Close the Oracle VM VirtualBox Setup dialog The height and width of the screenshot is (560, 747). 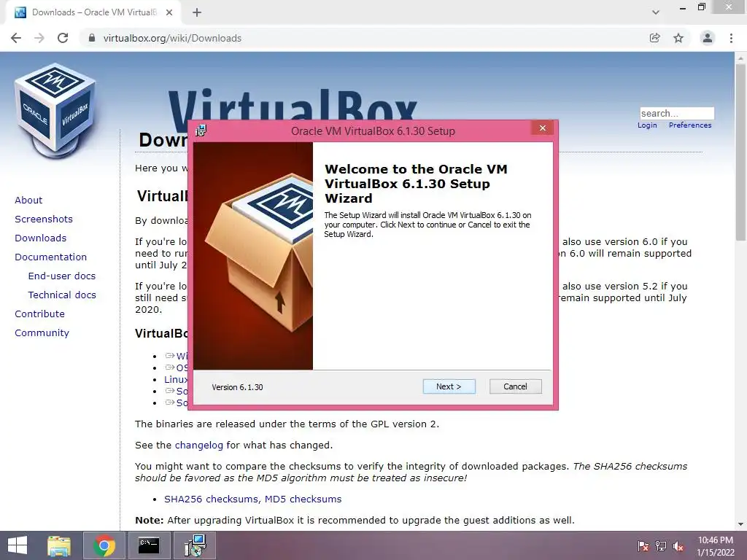coord(543,128)
